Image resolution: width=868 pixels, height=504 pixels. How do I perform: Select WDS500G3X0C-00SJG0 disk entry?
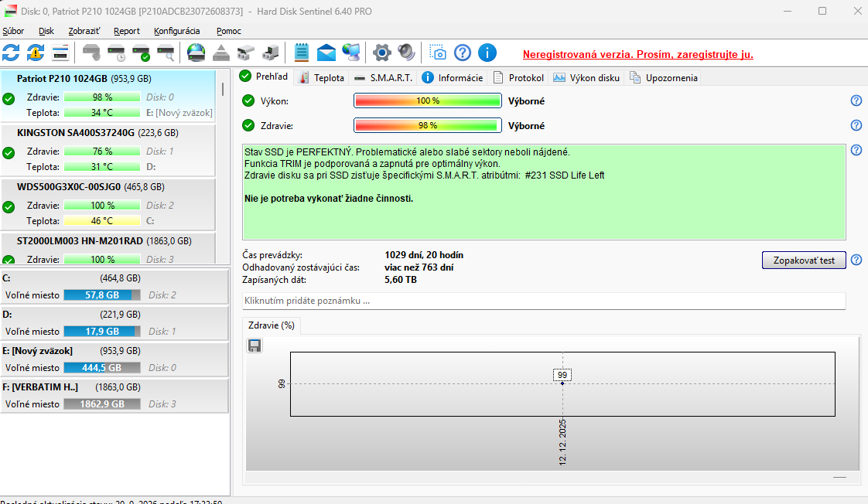tap(108, 204)
